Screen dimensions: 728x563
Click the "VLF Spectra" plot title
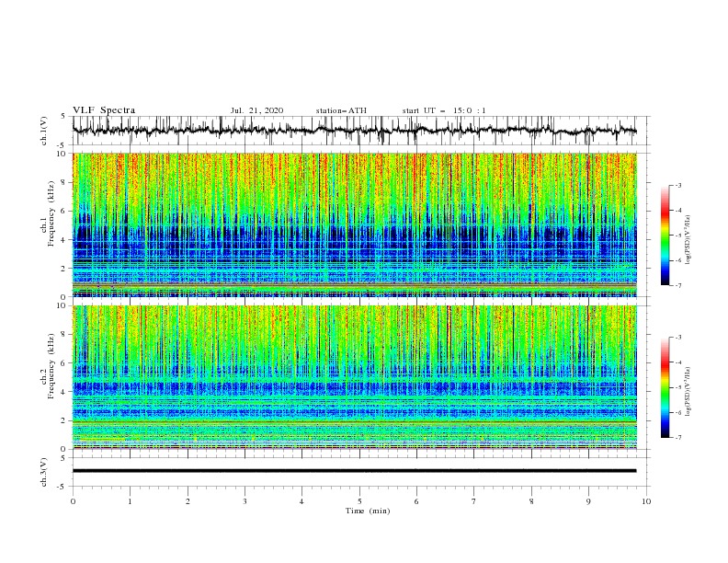coord(104,110)
